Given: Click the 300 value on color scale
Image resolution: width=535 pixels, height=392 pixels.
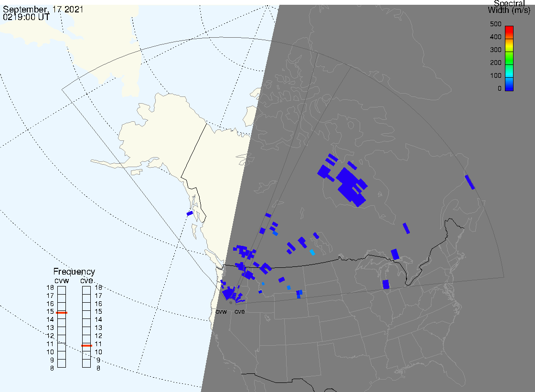Looking at the screenshot, I should point(496,50).
